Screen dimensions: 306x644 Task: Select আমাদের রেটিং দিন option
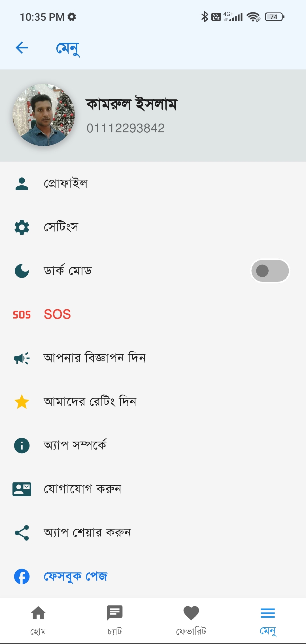click(90, 402)
